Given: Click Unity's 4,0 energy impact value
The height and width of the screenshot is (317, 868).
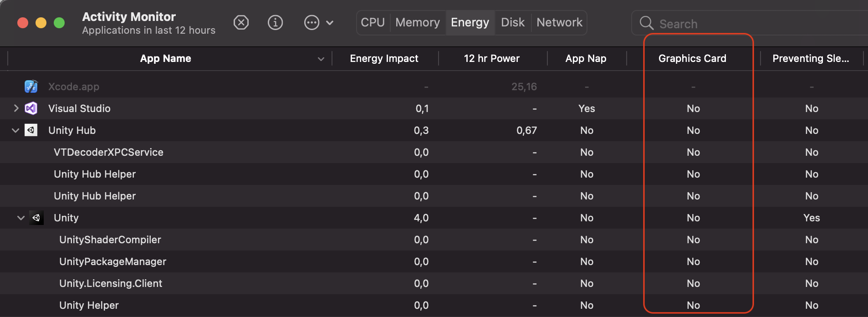Looking at the screenshot, I should [x=421, y=218].
